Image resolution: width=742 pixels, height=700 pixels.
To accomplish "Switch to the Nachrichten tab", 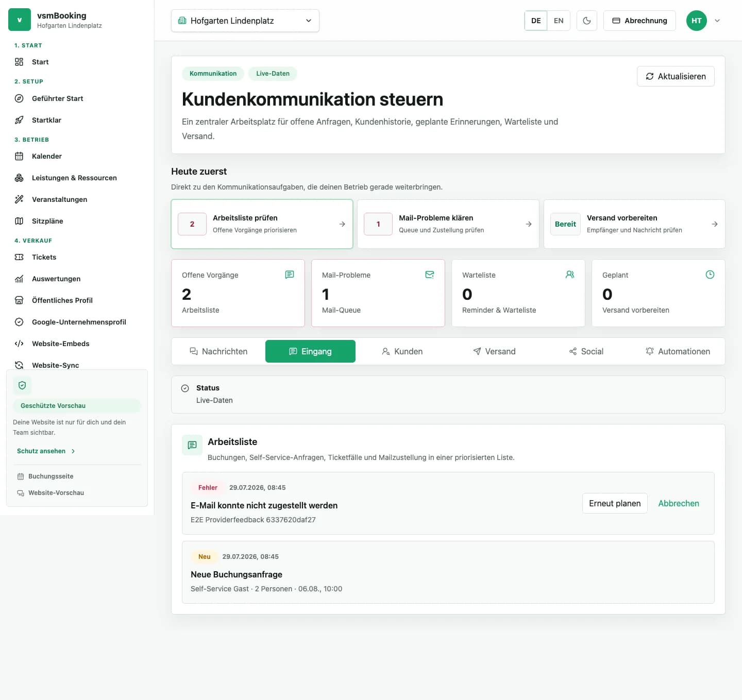I will point(218,351).
